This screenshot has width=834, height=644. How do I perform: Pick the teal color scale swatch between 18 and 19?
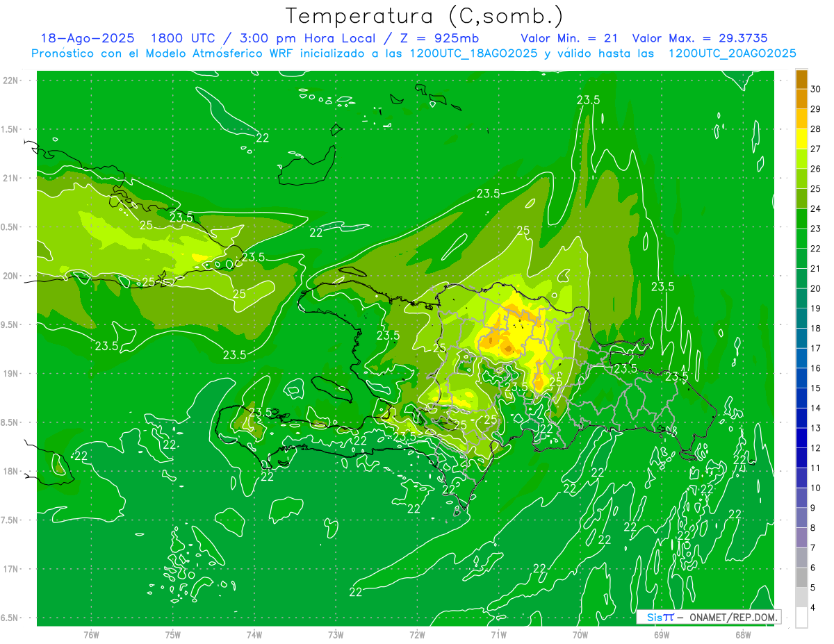tap(801, 318)
